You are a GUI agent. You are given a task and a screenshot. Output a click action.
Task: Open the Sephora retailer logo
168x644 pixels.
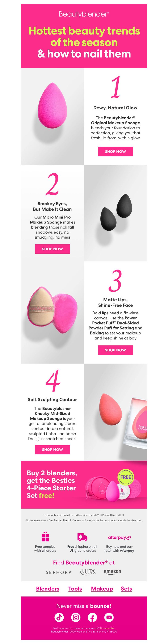(x=59, y=572)
